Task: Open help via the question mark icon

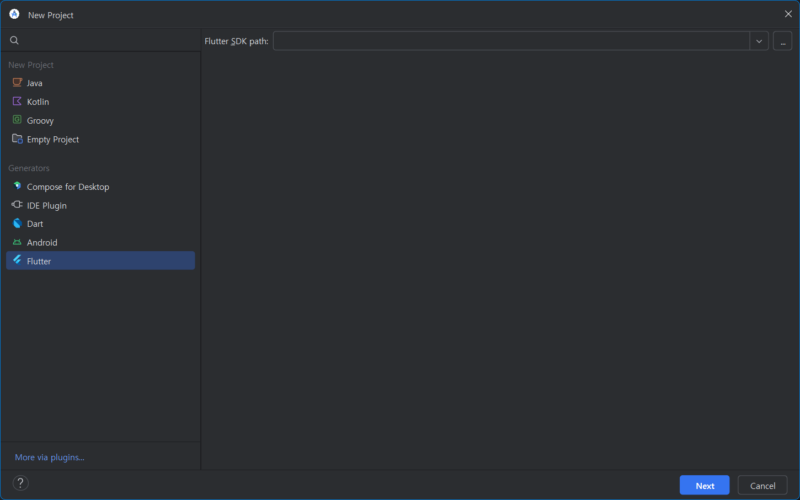Action: point(20,483)
